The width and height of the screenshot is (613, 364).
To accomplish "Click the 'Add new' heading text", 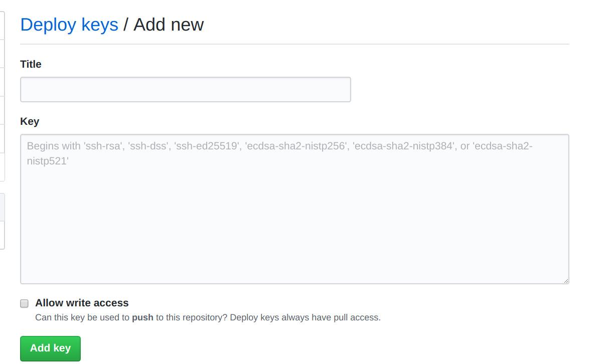I will pyautogui.click(x=169, y=25).
